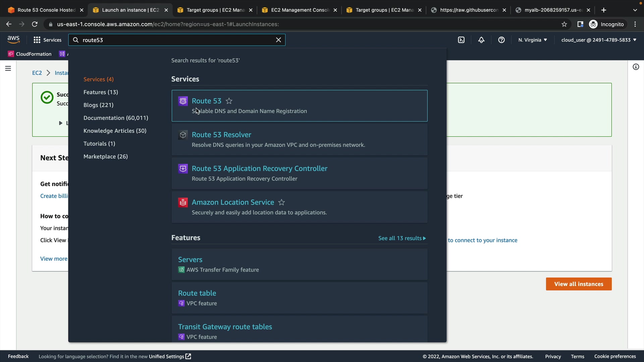The image size is (644, 362).
Task: Favorite Route 53 with the star
Action: click(x=229, y=101)
